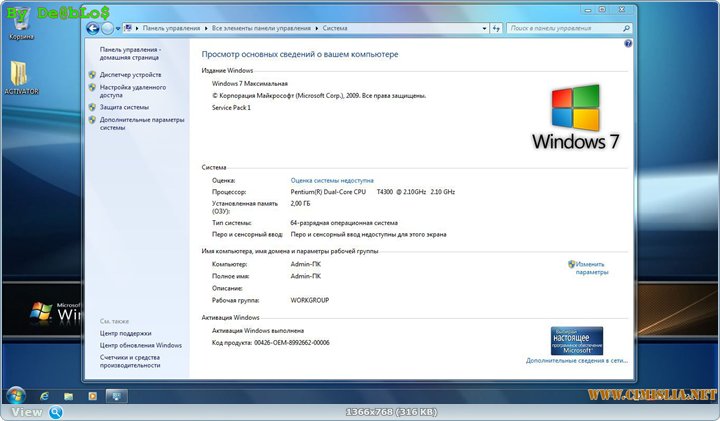720x421 pixels.
Task: Click the Back navigation arrow button
Action: (x=93, y=28)
